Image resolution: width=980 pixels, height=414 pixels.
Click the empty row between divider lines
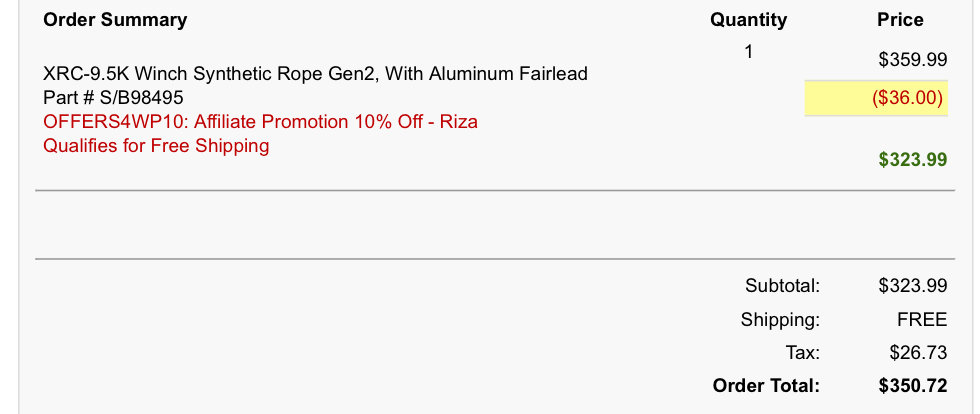[x=495, y=225]
